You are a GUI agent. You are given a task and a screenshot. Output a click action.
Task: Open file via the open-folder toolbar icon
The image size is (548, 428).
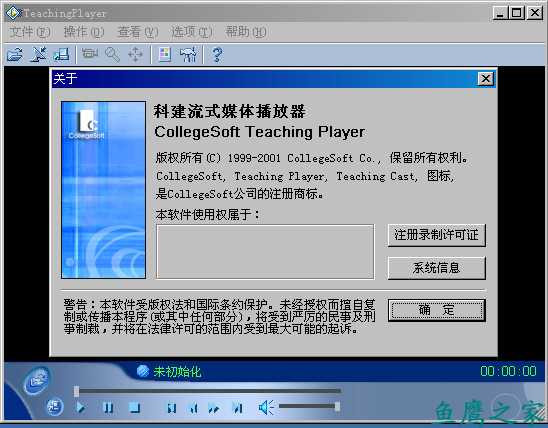(x=15, y=55)
